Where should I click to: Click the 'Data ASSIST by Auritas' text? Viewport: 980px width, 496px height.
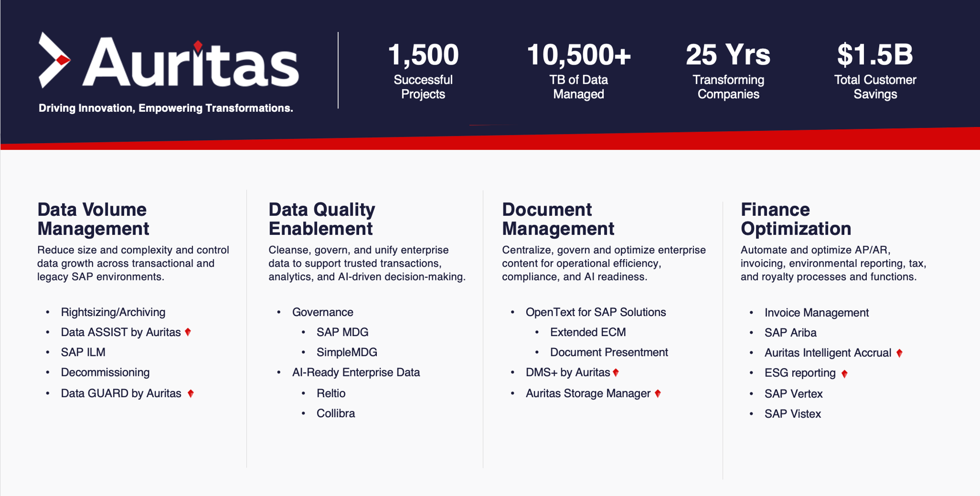click(121, 332)
